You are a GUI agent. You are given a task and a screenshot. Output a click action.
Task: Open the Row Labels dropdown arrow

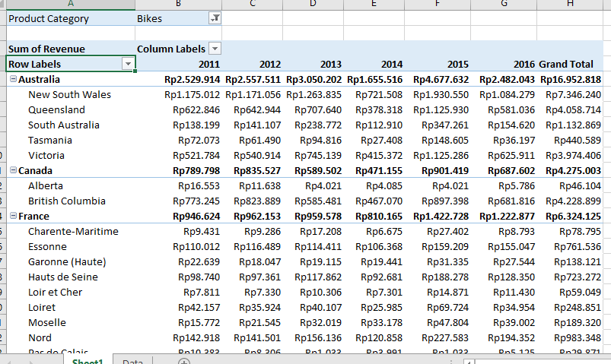point(128,64)
